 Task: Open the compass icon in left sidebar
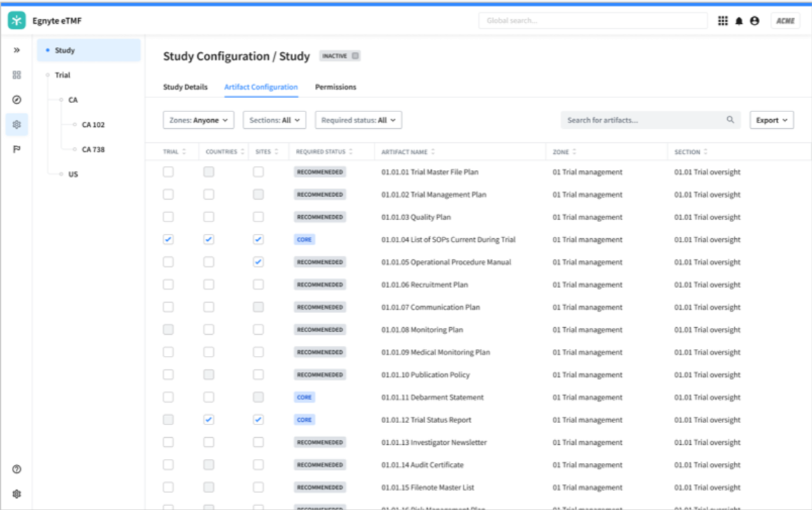[17, 99]
